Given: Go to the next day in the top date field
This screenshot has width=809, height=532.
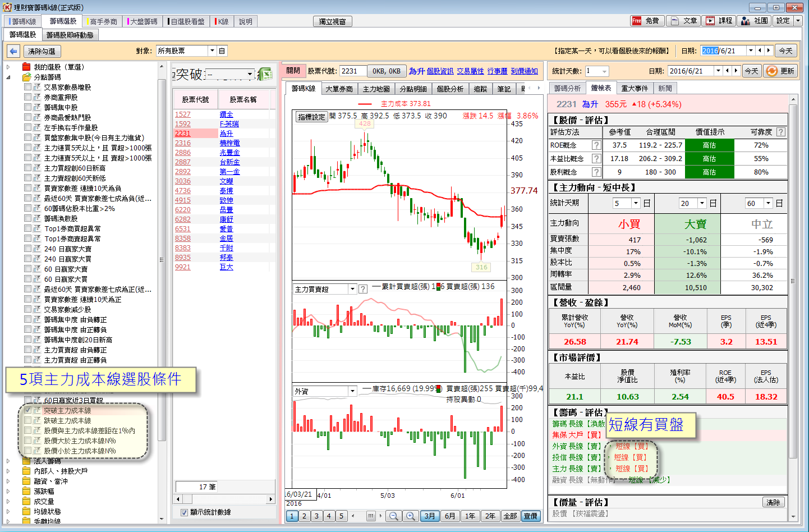Looking at the screenshot, I should (x=769, y=51).
